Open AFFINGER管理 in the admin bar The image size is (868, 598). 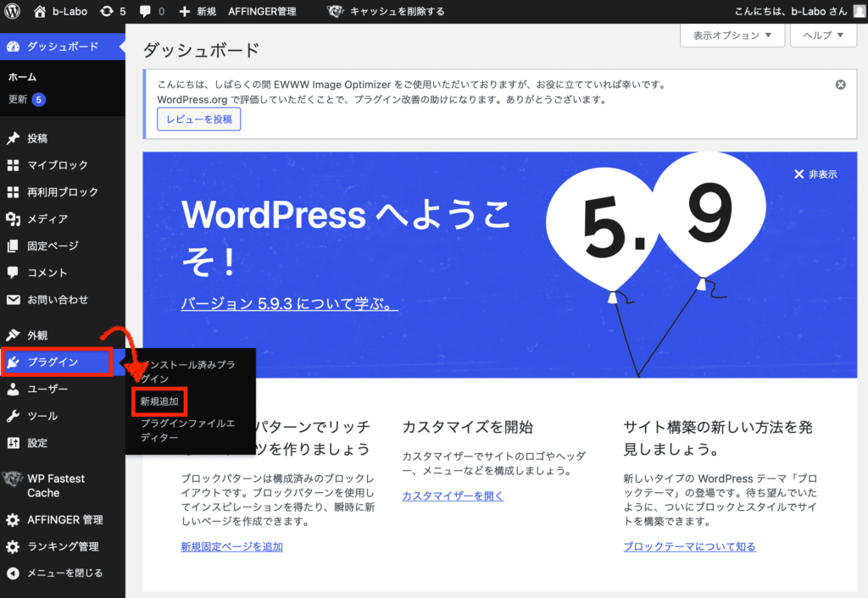pyautogui.click(x=262, y=11)
